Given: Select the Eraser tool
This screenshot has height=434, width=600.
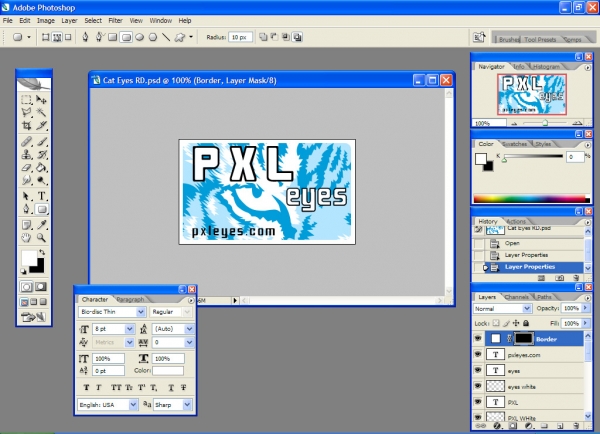Looking at the screenshot, I should [26, 167].
